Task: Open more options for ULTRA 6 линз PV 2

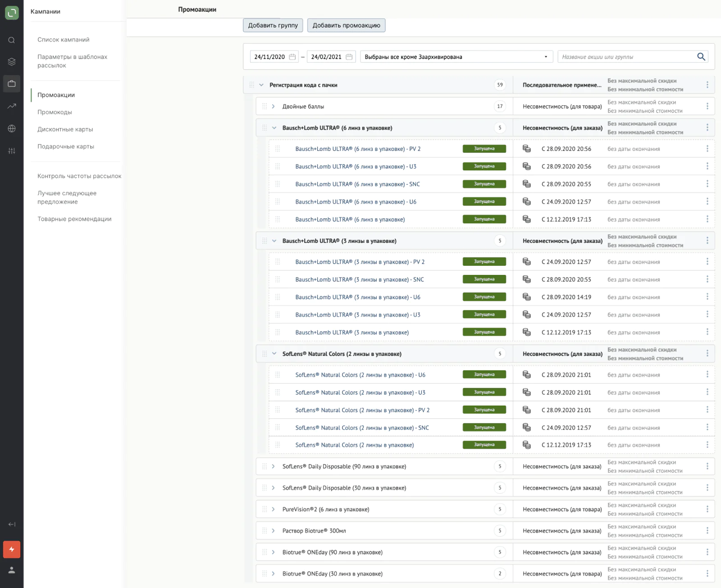Action: point(707,149)
